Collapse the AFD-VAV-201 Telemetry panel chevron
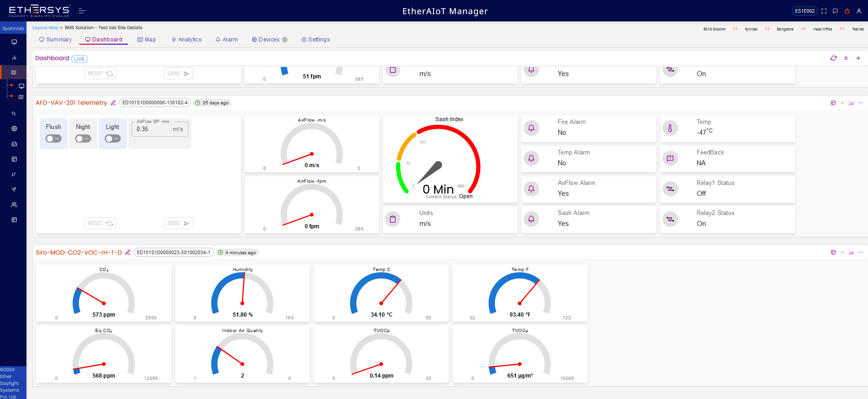The image size is (868, 399). 842,103
